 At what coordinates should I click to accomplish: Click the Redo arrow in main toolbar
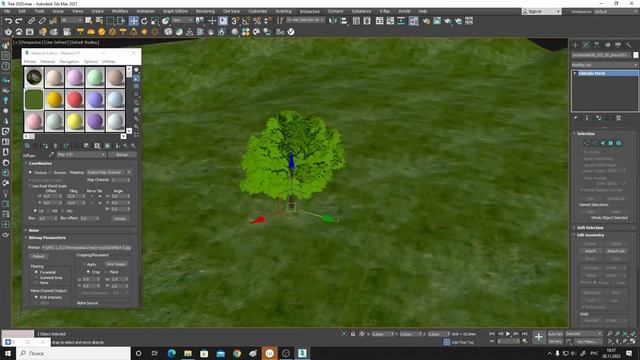click(19, 20)
